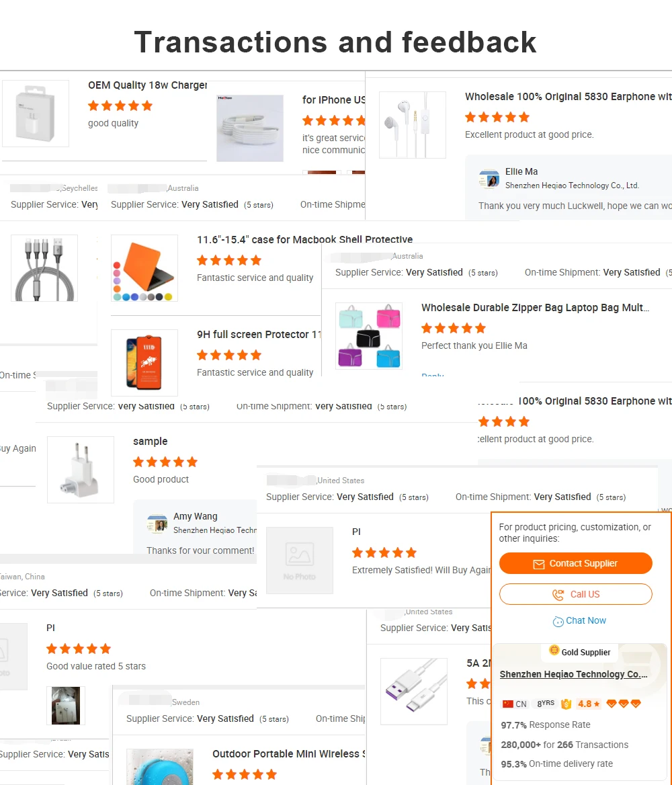Click the chat bubble icon beside Chat Now
Viewport: 672px width, 785px height.
pyautogui.click(x=558, y=622)
